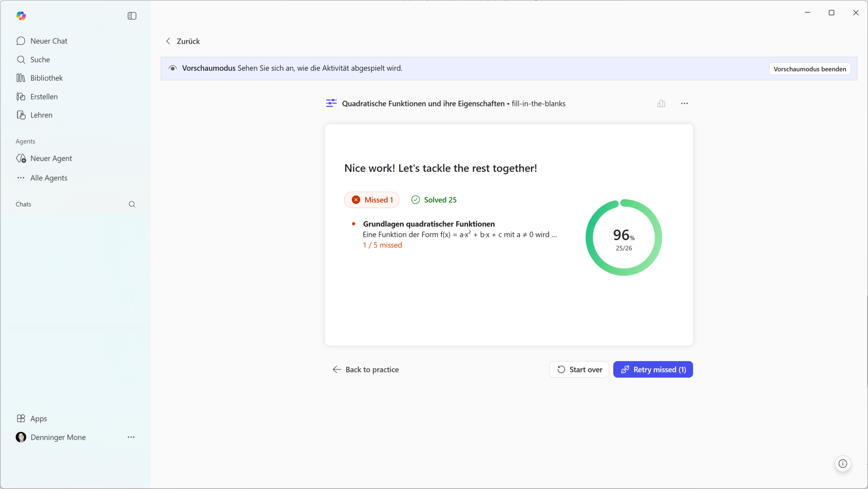Search chats with magnifier icon

(x=132, y=204)
